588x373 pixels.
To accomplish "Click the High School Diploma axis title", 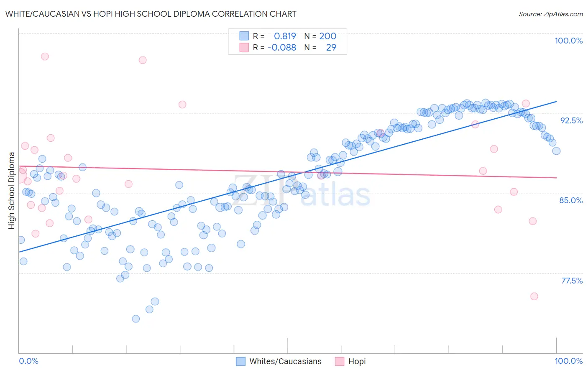I will pos(11,190).
